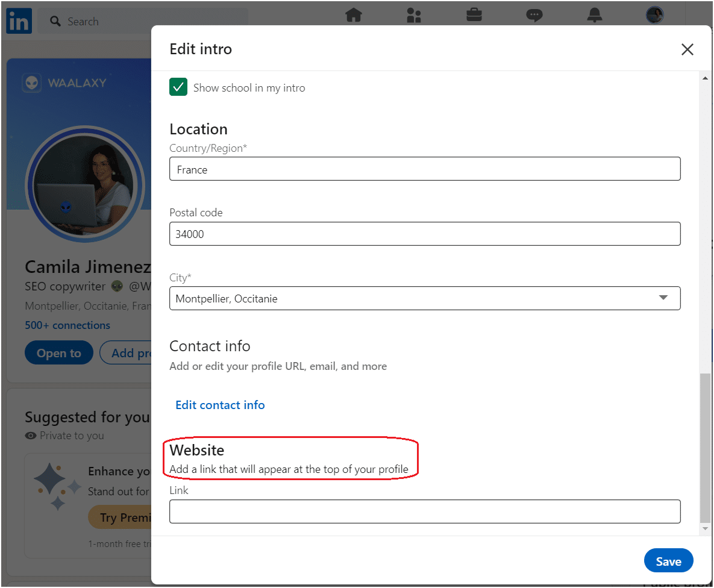Click the LinkedIn logo icon
This screenshot has width=714, height=588.
[19, 21]
